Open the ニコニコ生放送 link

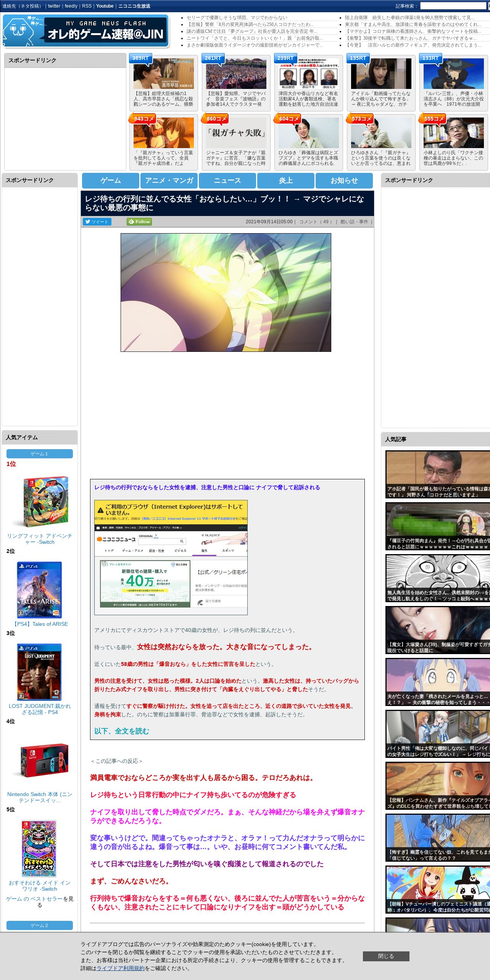[134, 6]
